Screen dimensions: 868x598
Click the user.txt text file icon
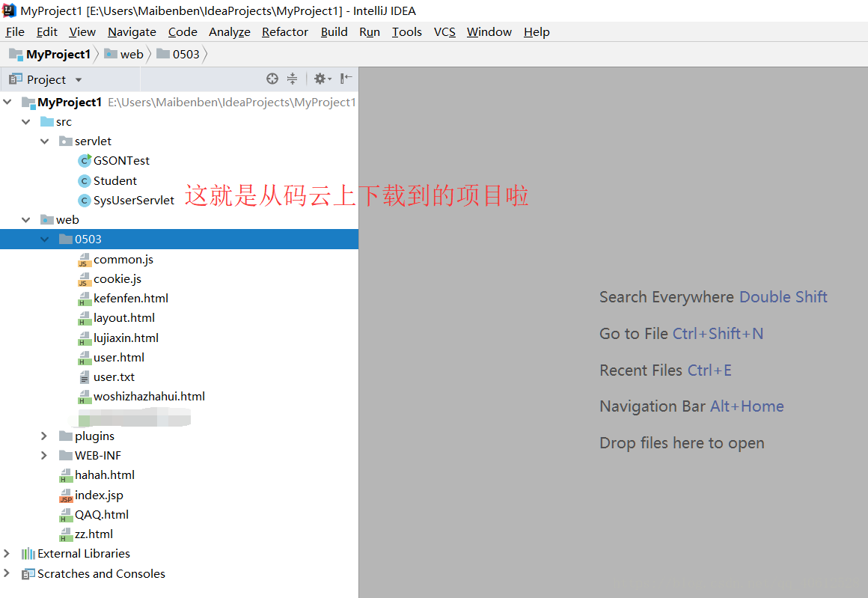(84, 378)
